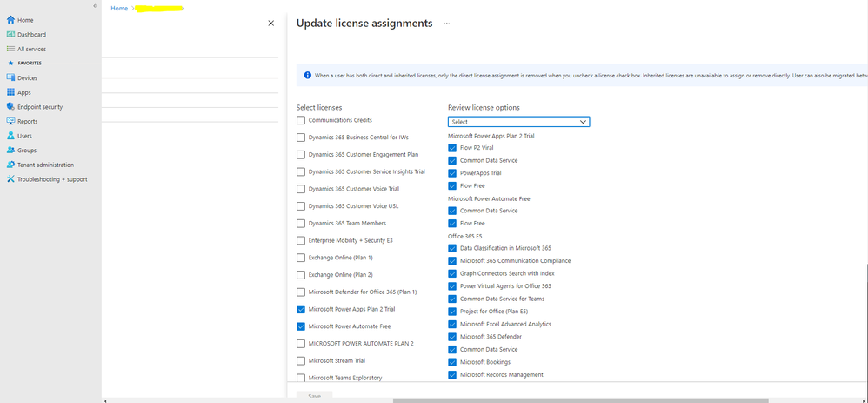Open the Review license options Select dropdown
The width and height of the screenshot is (868, 403).
[x=518, y=122]
